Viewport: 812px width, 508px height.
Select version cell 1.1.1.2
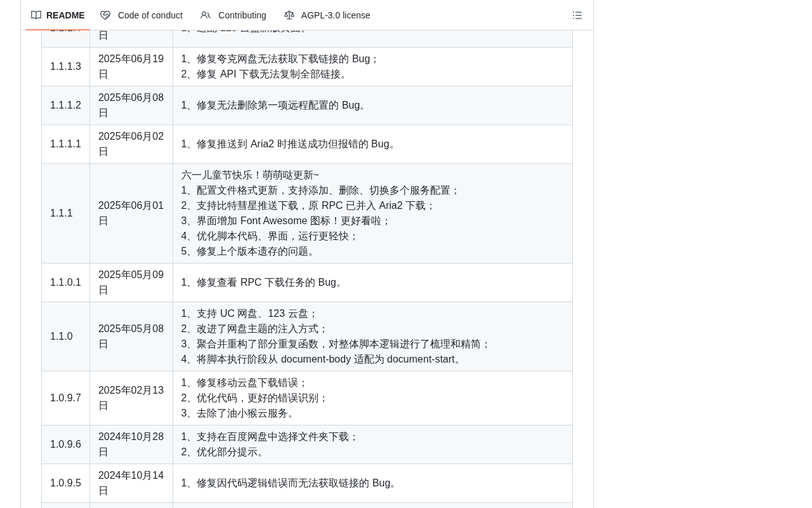66,105
